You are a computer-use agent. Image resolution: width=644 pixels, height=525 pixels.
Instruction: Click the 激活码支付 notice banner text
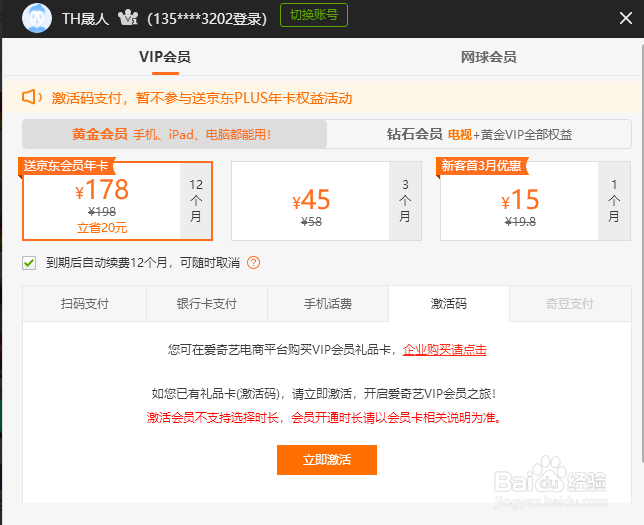pos(202,98)
